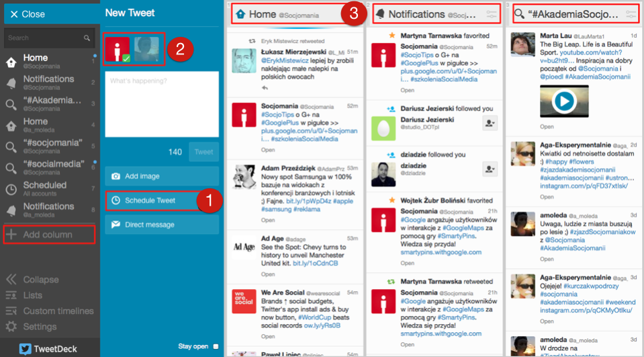Click #SocjoTips hashtag in Home column

click(277, 114)
